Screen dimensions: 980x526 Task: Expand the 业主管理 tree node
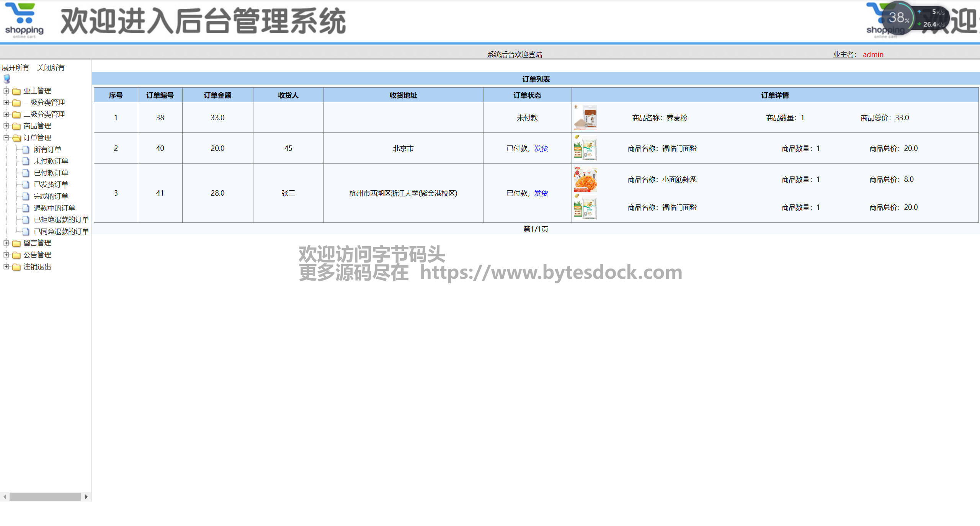(x=6, y=91)
